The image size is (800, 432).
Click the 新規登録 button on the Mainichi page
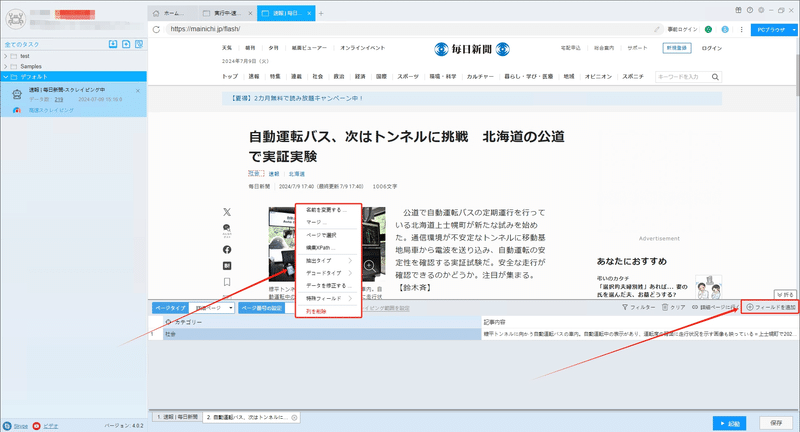pyautogui.click(x=677, y=48)
